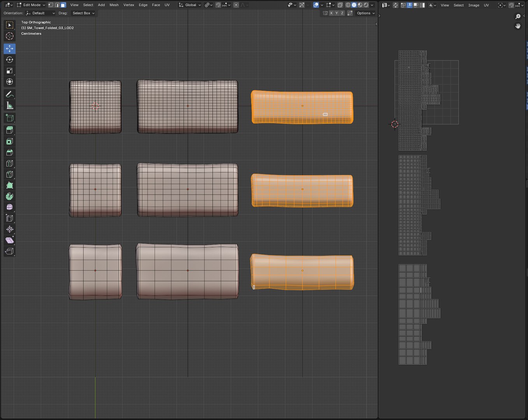Switch to edge select mode
The height and width of the screenshot is (420, 528).
click(x=57, y=5)
